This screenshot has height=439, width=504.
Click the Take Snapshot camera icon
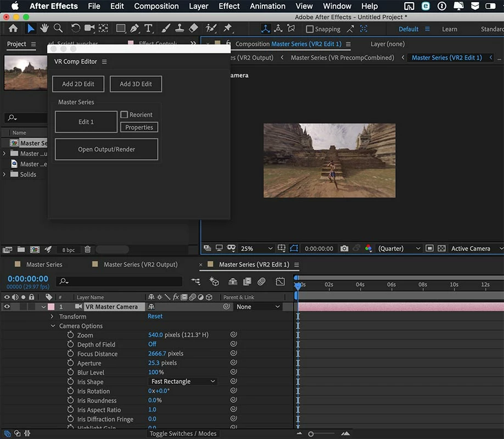coord(344,249)
